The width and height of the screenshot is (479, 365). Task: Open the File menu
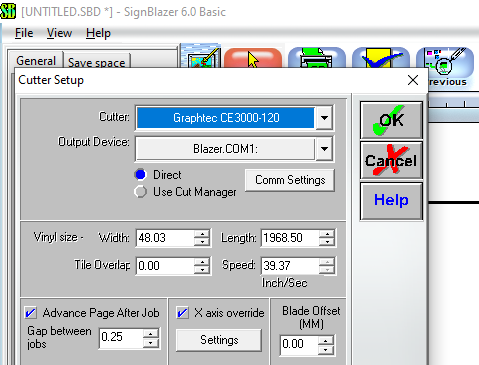[x=24, y=33]
